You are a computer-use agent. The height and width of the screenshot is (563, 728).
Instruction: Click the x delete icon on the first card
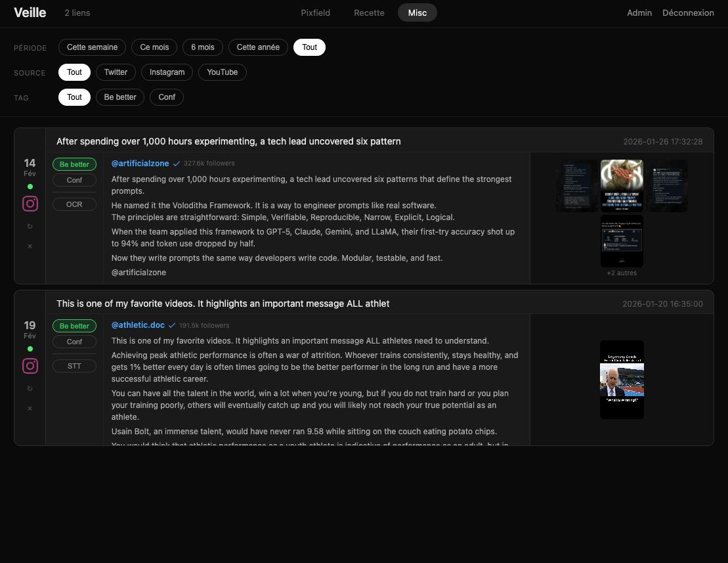click(x=30, y=246)
